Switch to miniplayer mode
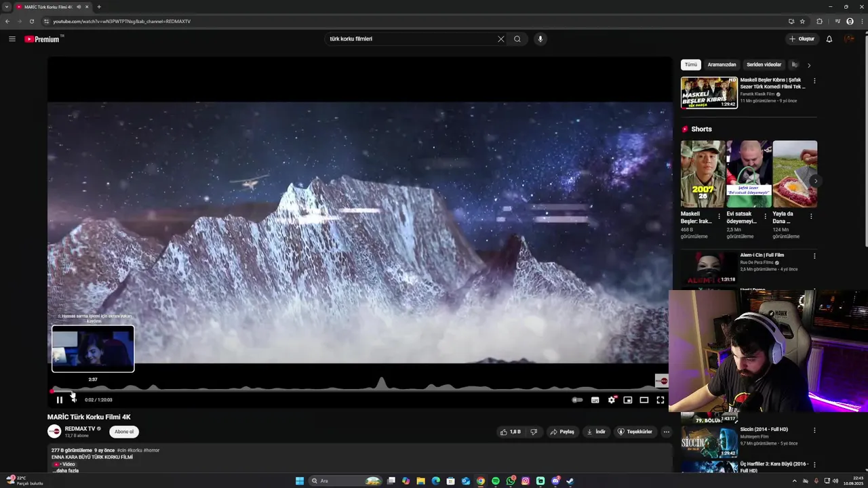The height and width of the screenshot is (488, 868). click(628, 400)
